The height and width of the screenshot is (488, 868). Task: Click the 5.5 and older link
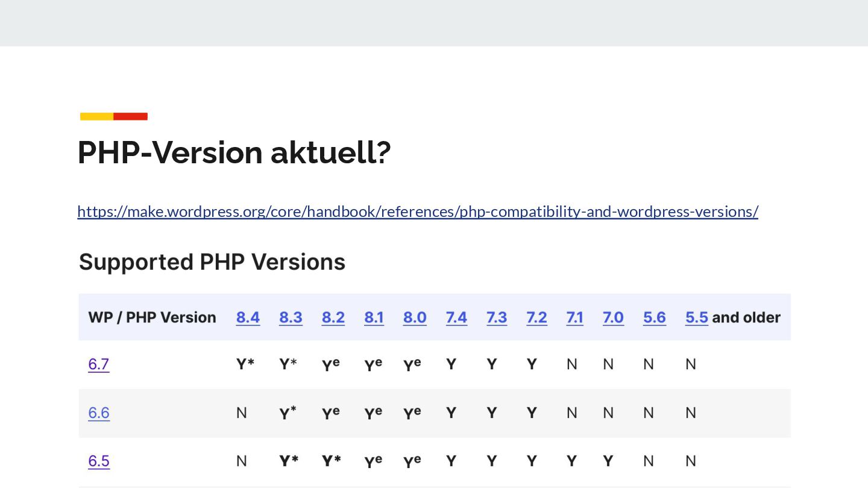click(697, 318)
